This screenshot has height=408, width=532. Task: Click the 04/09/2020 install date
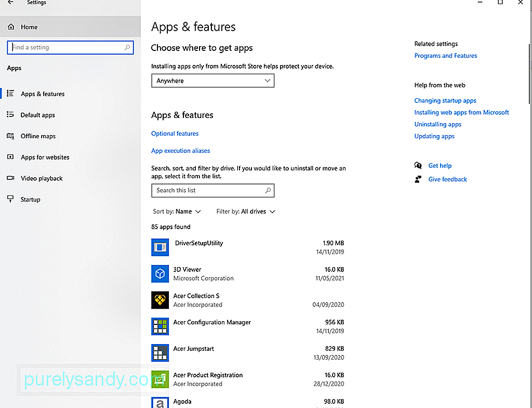pos(328,305)
